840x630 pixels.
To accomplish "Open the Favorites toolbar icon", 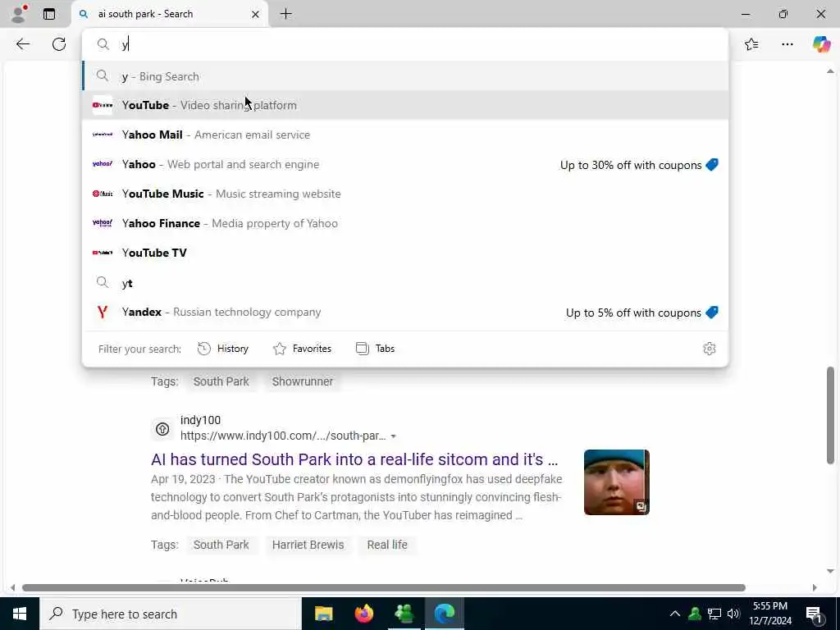I will pyautogui.click(x=751, y=44).
